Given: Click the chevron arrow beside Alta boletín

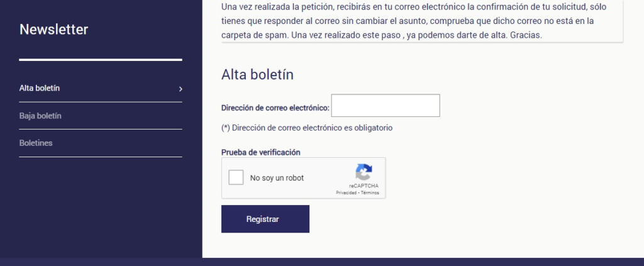Looking at the screenshot, I should pyautogui.click(x=180, y=89).
